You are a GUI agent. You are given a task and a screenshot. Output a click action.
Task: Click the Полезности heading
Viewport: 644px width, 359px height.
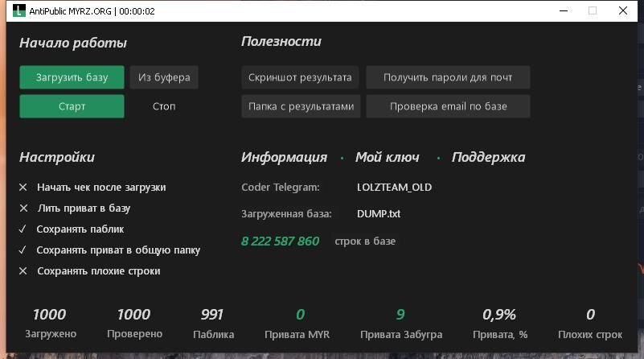pos(281,41)
